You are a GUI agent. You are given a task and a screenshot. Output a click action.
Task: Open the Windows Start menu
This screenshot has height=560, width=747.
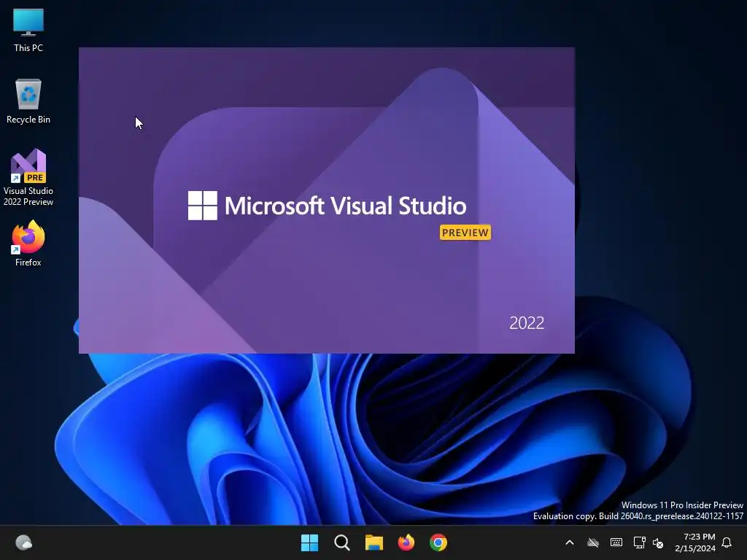(309, 542)
